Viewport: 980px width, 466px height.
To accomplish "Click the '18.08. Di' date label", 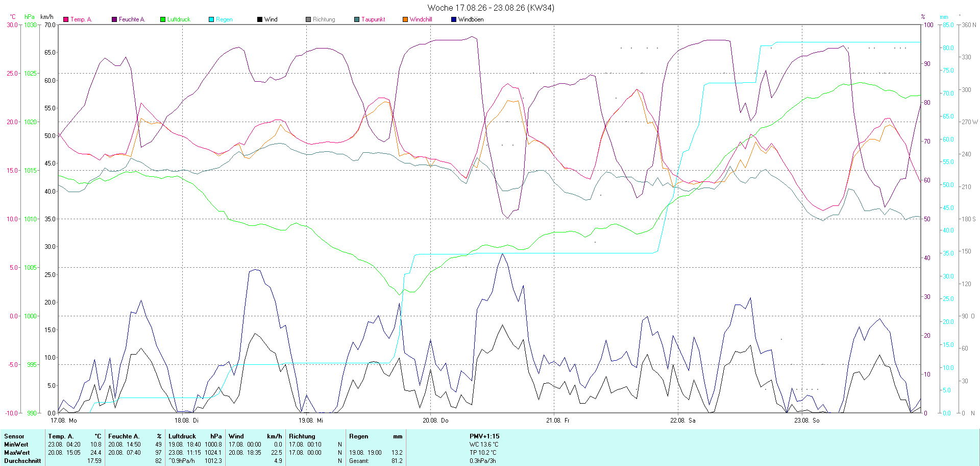I will 187,421.
